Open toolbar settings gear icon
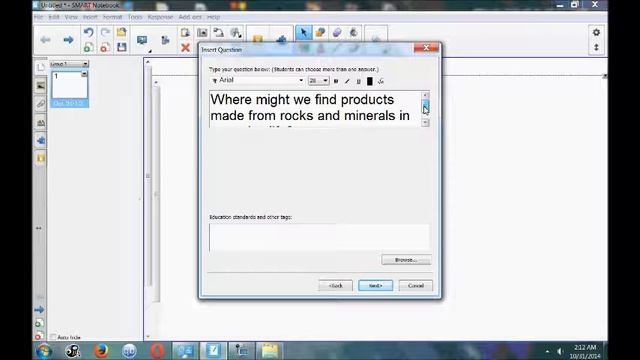This screenshot has height=360, width=640. pos(596,32)
